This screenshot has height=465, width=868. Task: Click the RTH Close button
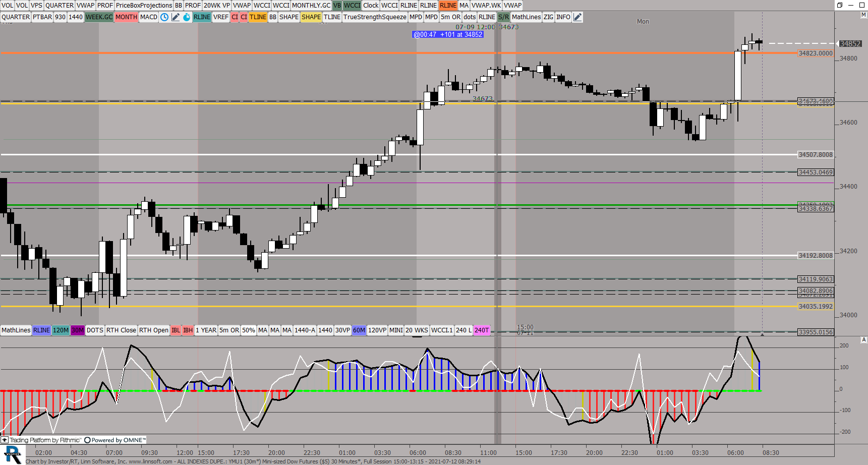coord(121,330)
